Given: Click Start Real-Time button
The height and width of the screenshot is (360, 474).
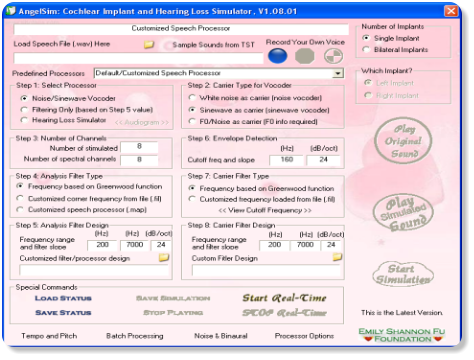Looking at the screenshot, I should (x=284, y=298).
